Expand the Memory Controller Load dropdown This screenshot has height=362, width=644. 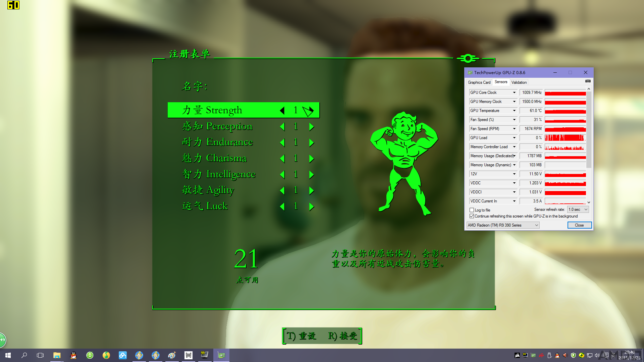[514, 147]
